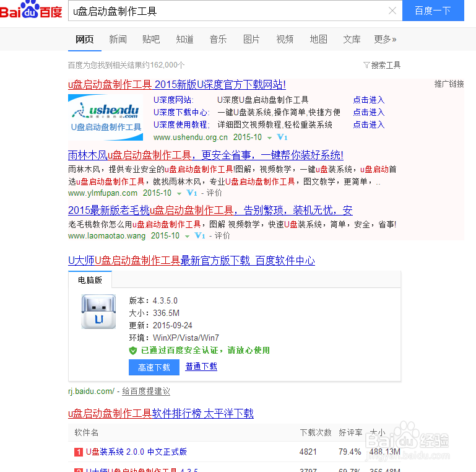Open the 文库 tab

coord(352,39)
